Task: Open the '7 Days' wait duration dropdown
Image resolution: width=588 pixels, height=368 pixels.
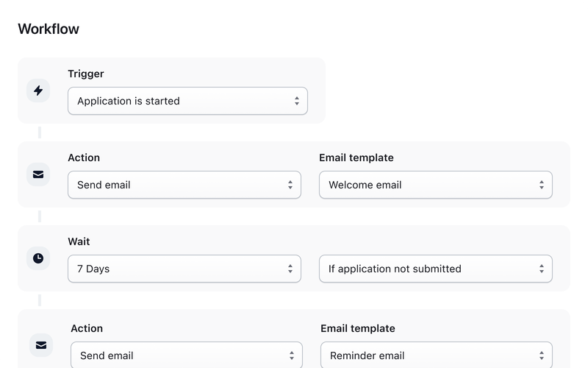Action: tap(184, 269)
